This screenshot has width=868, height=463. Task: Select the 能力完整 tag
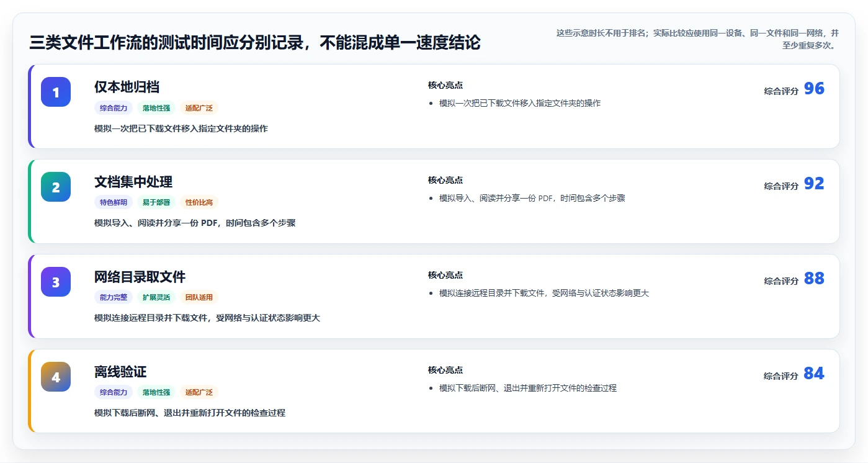coord(114,297)
